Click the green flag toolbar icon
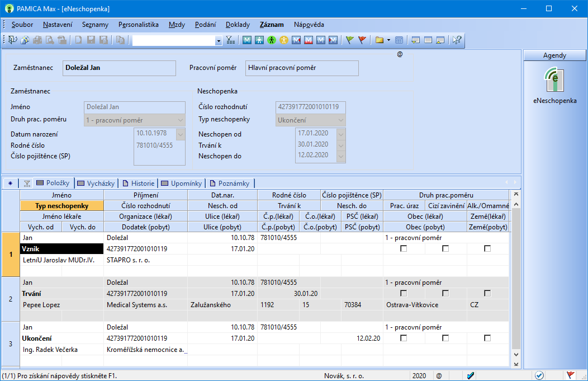Image resolution: width=588 pixels, height=381 pixels. click(x=349, y=40)
